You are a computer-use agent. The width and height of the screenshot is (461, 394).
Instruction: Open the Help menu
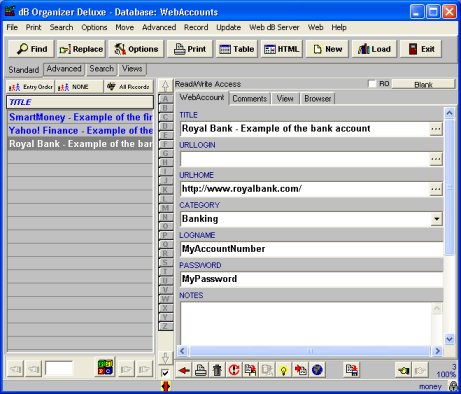[x=339, y=27]
